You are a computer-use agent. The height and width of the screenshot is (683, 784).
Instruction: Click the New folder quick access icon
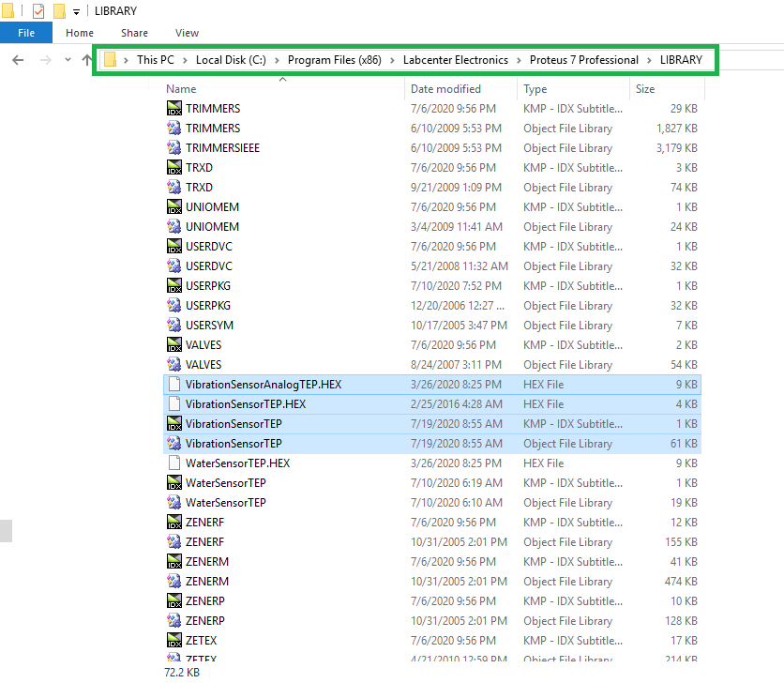pyautogui.click(x=59, y=10)
